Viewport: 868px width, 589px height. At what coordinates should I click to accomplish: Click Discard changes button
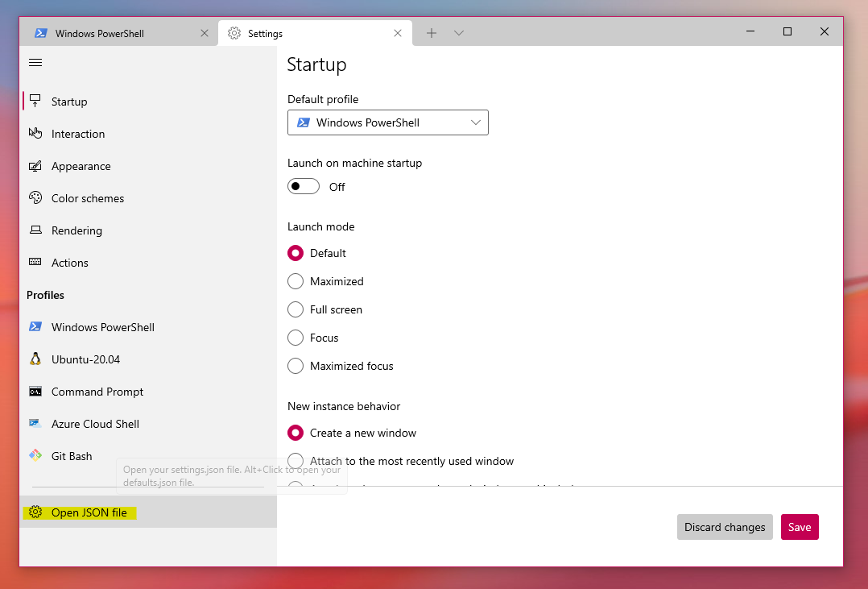[x=725, y=527]
